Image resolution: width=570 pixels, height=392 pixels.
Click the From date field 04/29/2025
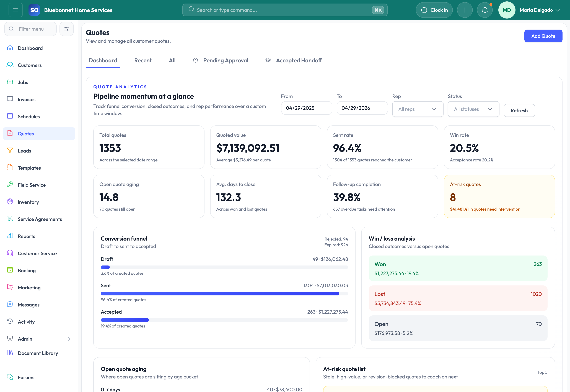(307, 108)
